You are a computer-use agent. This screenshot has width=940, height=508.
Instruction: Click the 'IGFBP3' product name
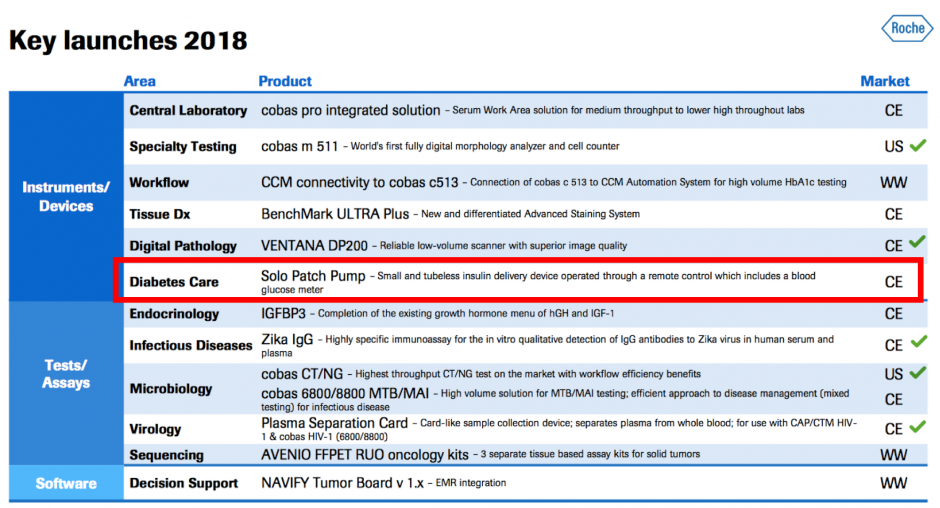284,314
